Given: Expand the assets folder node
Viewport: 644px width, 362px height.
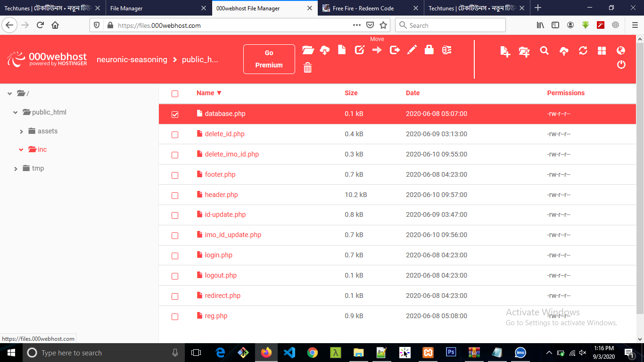Looking at the screenshot, I should click(21, 132).
